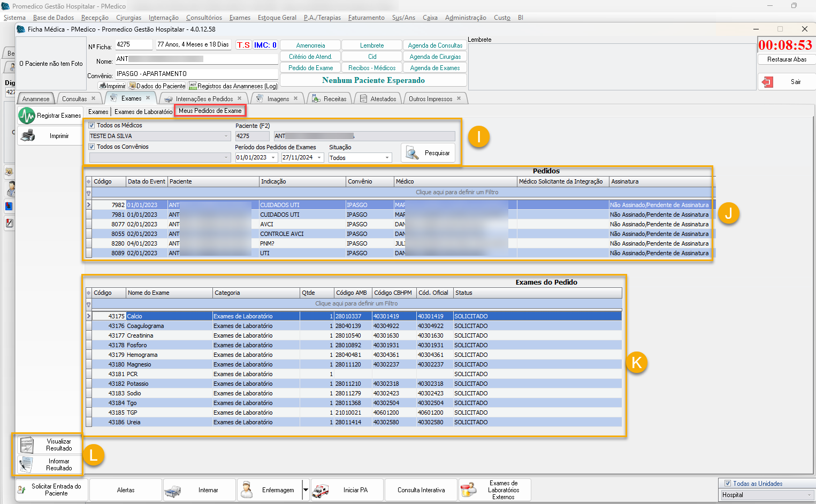Screen dimensions: 816x504
Task: Click the red Sair exit icon
Action: [768, 82]
